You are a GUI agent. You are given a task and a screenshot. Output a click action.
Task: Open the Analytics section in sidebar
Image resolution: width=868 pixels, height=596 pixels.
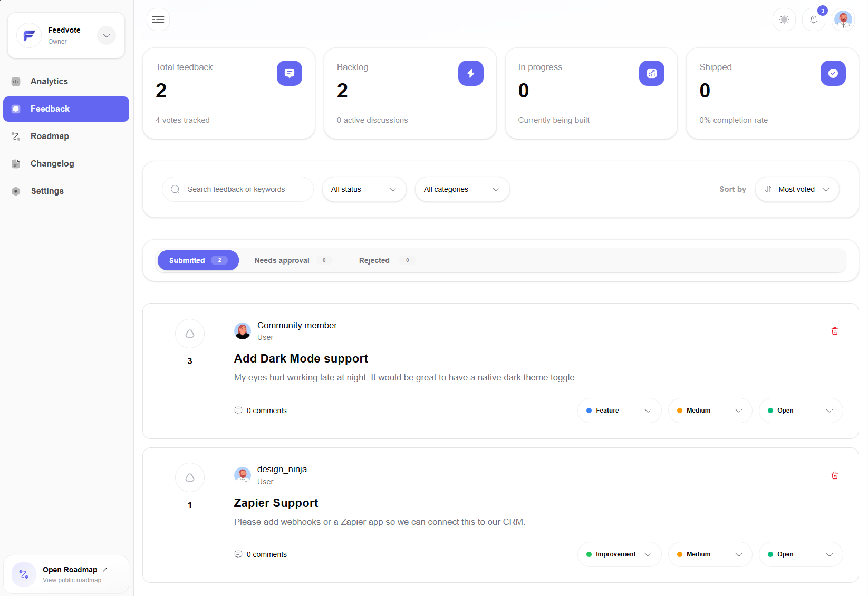tap(49, 81)
